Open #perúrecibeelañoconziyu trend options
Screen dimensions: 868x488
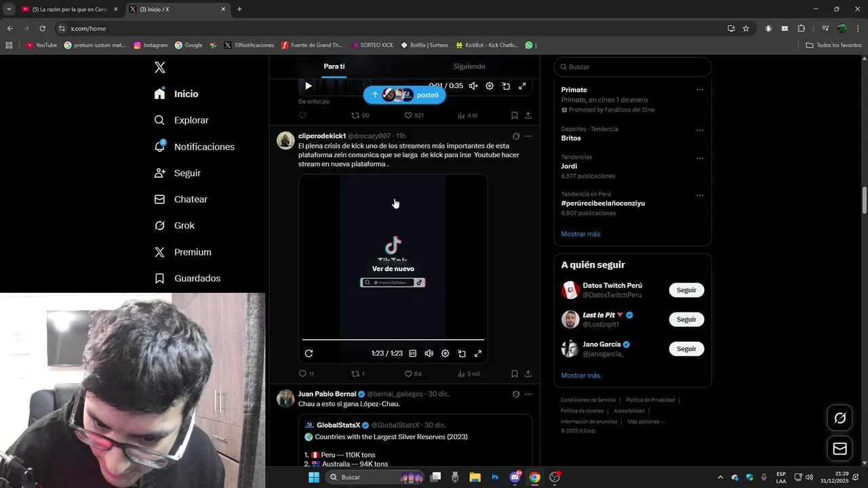(700, 195)
